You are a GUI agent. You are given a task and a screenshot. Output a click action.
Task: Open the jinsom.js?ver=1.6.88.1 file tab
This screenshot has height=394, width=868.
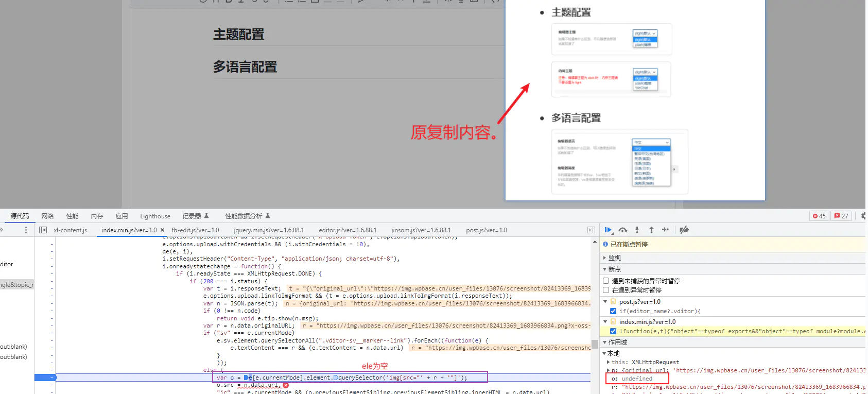[x=421, y=230]
